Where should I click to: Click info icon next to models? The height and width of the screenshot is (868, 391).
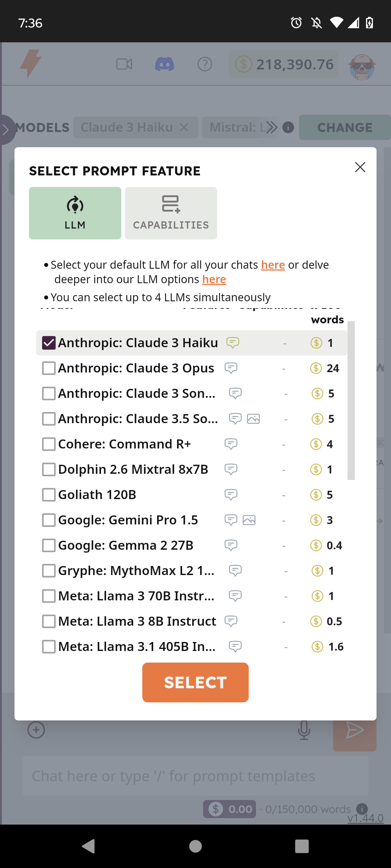(288, 127)
